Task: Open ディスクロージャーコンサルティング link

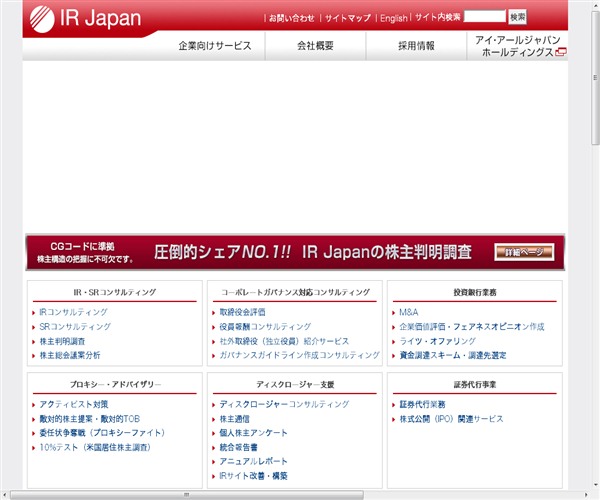Action: click(284, 404)
